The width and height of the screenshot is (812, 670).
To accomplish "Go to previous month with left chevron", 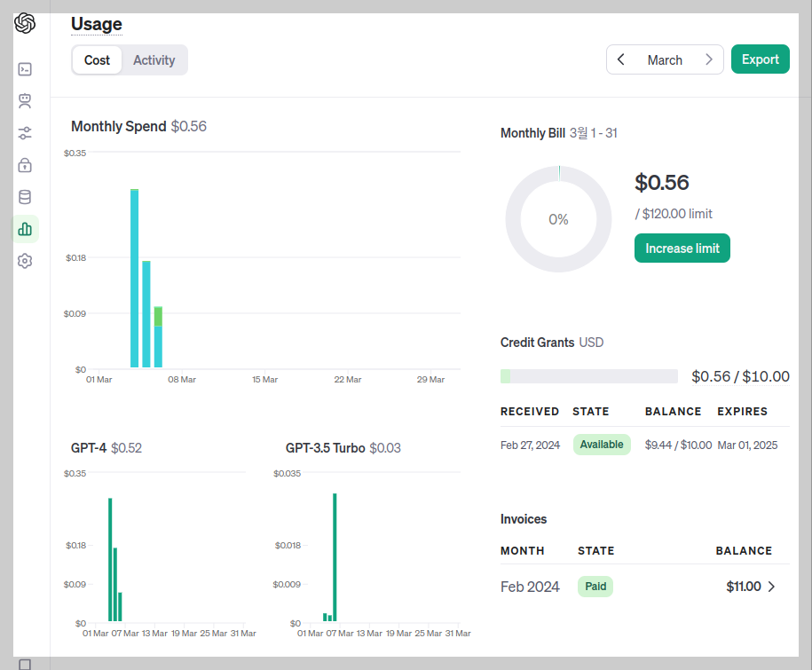I will click(621, 59).
